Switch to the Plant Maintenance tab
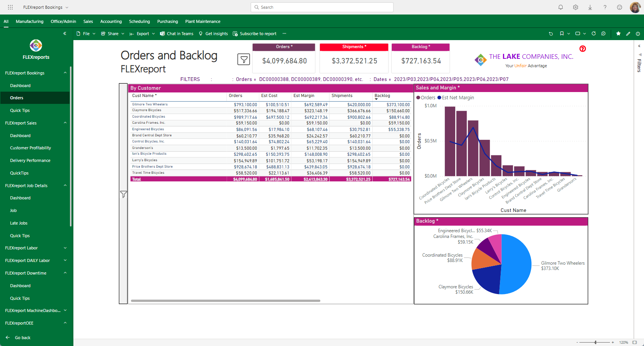 pyautogui.click(x=203, y=21)
